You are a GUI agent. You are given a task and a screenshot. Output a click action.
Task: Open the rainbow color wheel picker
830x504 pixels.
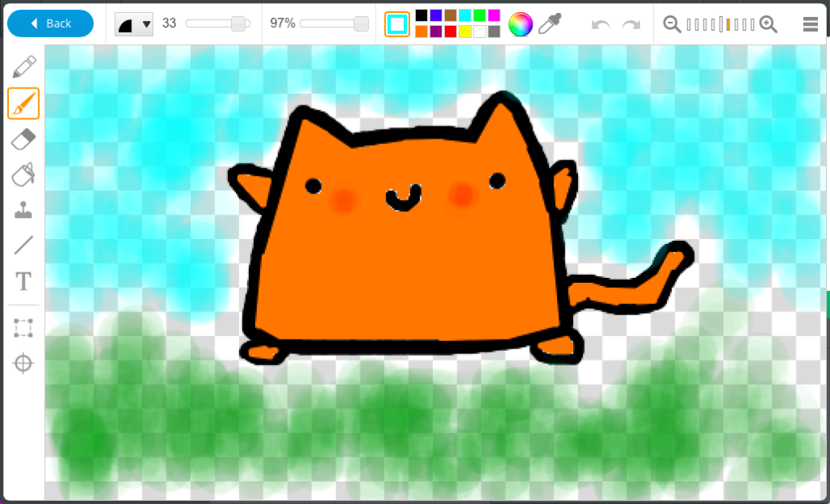520,24
